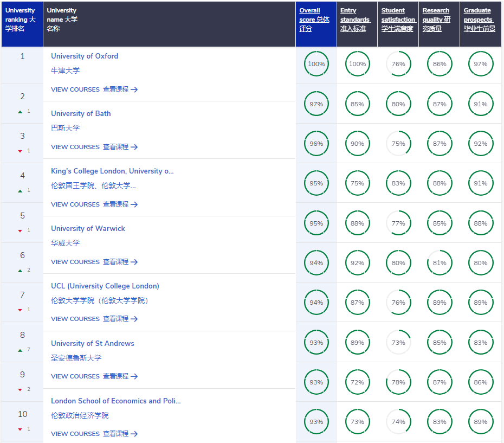Open King's College London university link
504x443 pixels.
[112, 171]
